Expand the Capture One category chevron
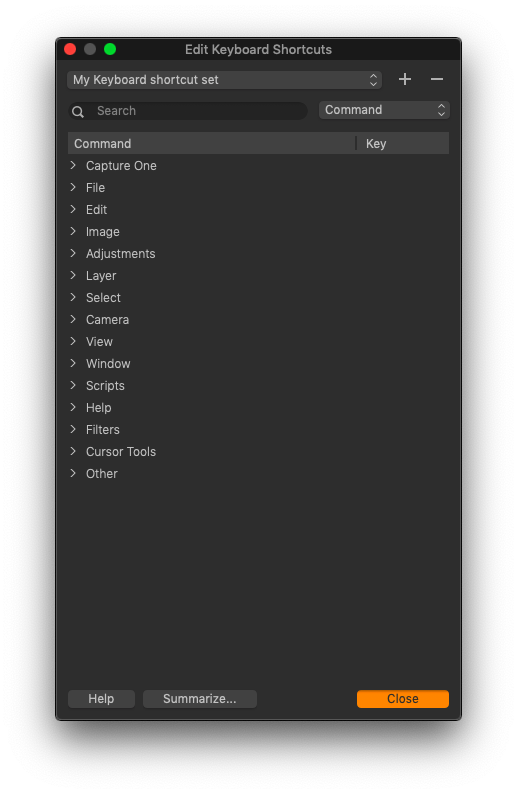The image size is (517, 794). (x=73, y=165)
